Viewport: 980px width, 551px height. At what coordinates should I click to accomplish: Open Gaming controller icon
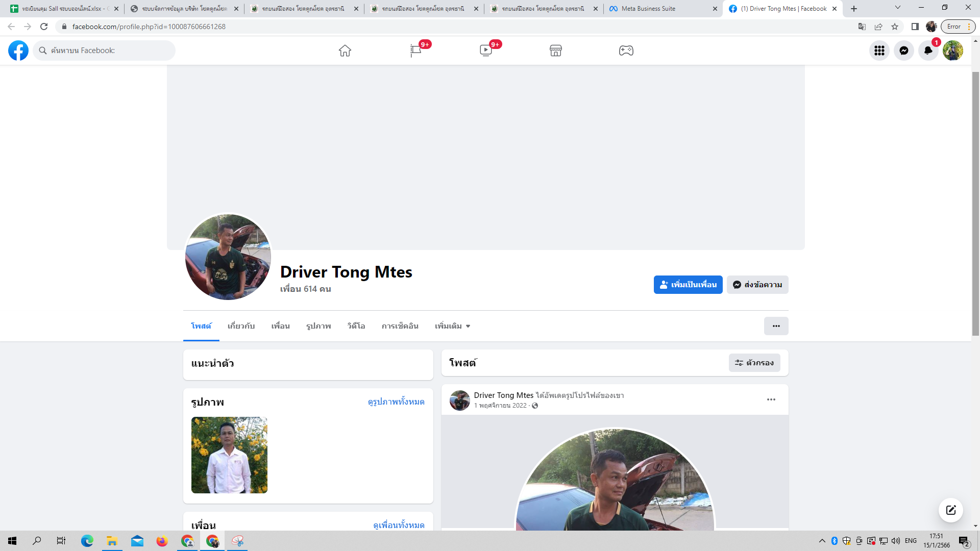[626, 51]
